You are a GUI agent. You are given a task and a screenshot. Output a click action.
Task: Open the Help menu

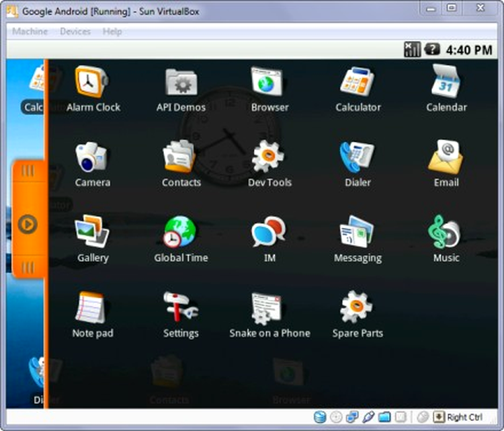point(112,31)
